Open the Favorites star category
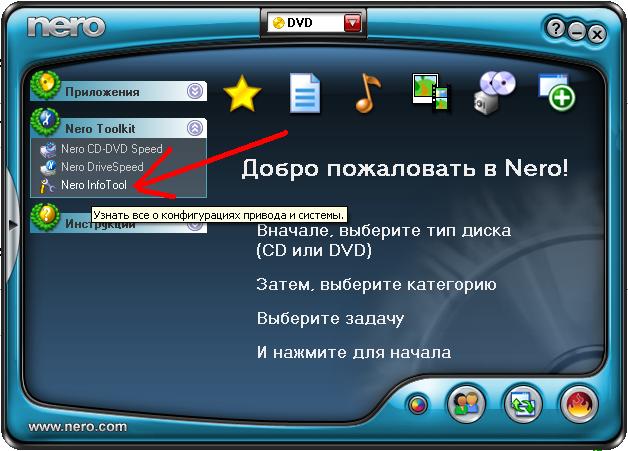The image size is (628, 451). tap(242, 93)
